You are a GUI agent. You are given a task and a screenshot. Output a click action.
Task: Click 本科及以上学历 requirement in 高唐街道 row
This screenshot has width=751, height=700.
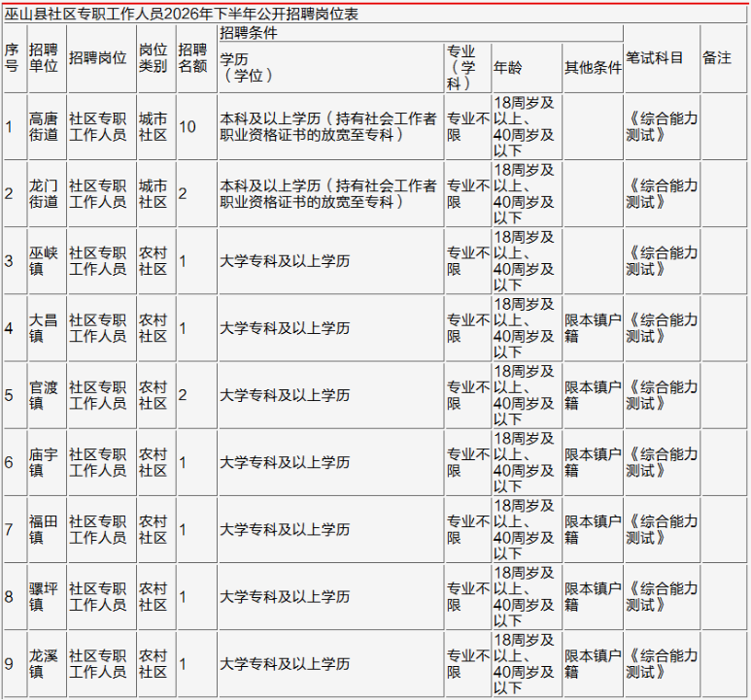click(328, 127)
